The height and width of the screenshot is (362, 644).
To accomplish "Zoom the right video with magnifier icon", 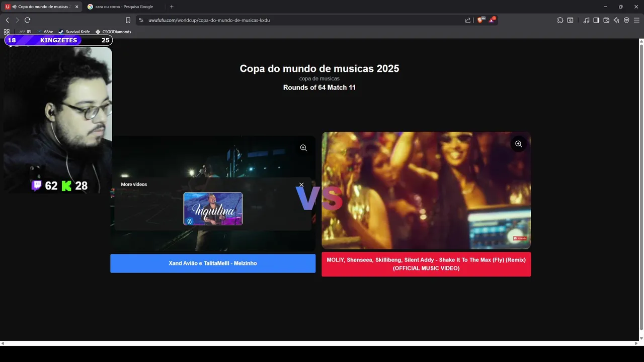I will click(518, 144).
